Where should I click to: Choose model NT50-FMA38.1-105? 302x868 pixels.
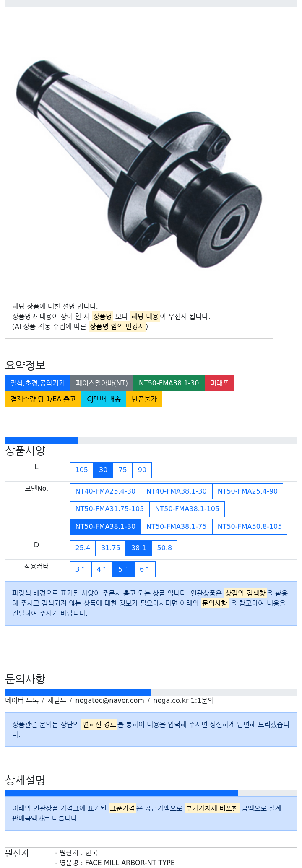[187, 509]
